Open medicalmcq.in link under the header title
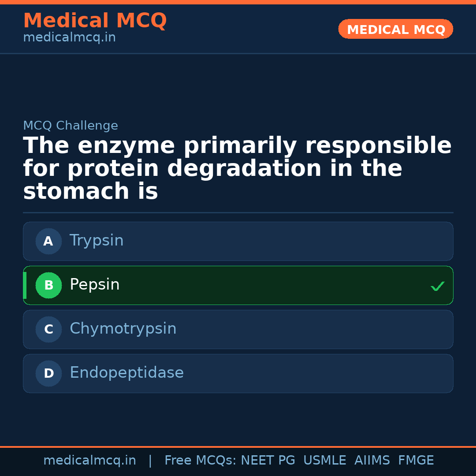This screenshot has height=476, width=476. tap(69, 38)
